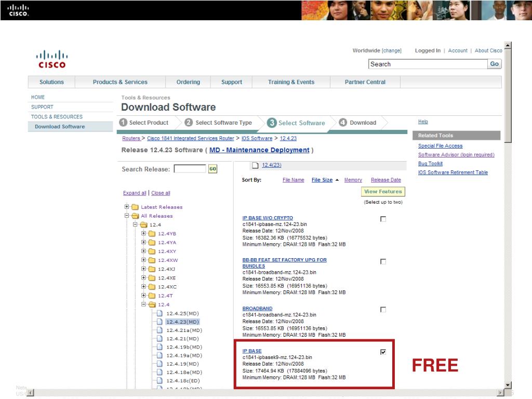
Task: Check the BB-BB FEAT SET FACTORY UPG checkbox
Action: coord(383,261)
